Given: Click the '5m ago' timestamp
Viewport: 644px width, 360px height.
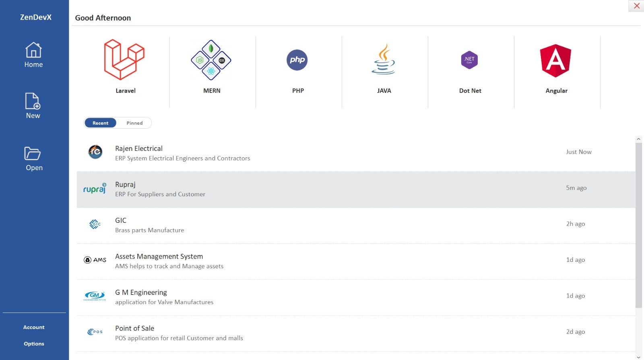Looking at the screenshot, I should tap(576, 188).
